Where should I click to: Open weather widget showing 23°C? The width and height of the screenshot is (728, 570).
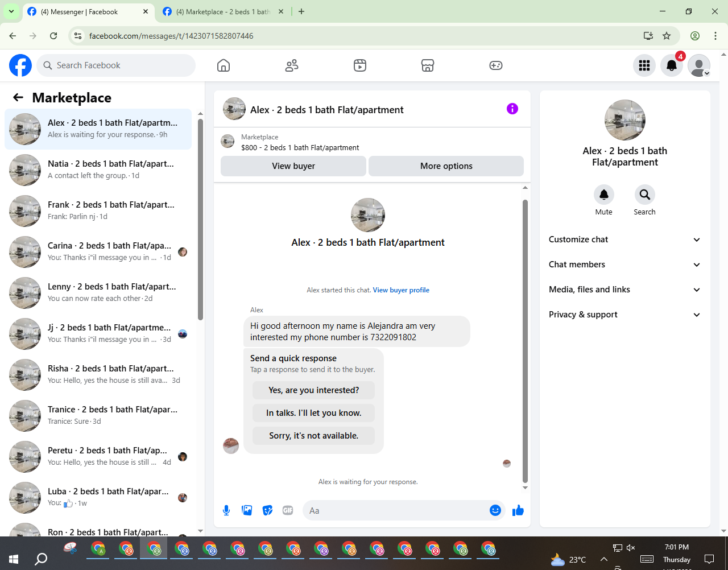pos(568,560)
